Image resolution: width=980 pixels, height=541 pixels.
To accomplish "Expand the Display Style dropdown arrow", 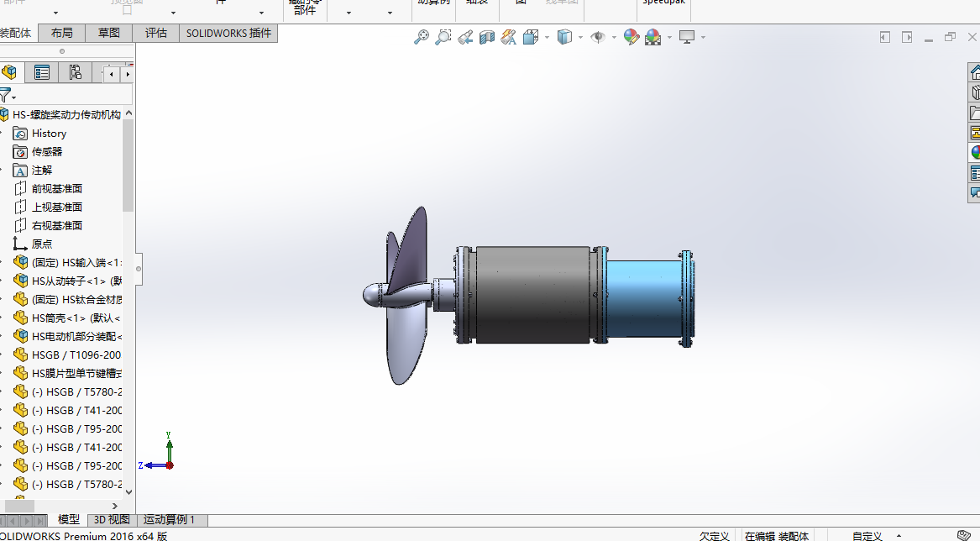I will 580,38.
